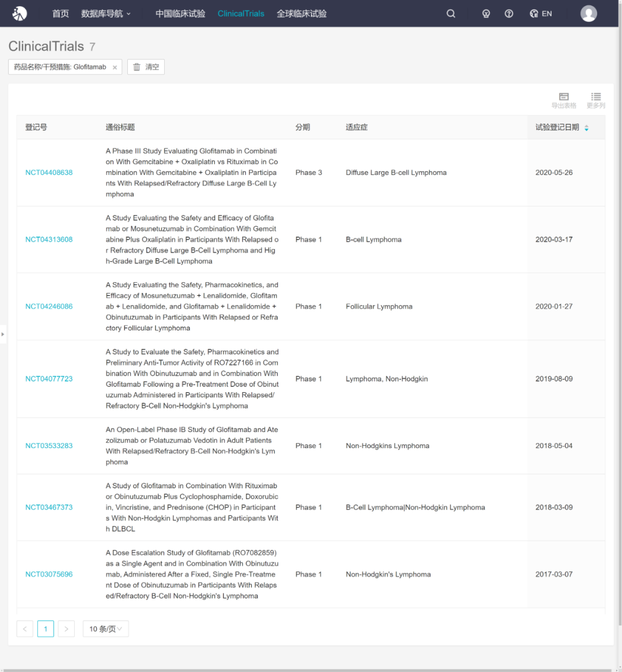Open trial NCT03467373
This screenshot has height=672, width=622.
tap(49, 507)
